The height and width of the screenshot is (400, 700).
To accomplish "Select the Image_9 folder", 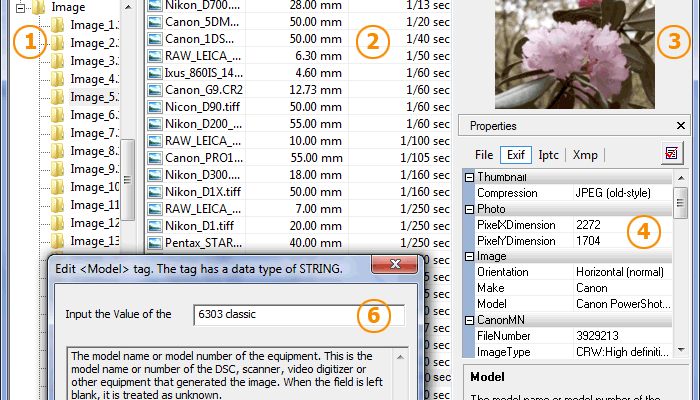I will 94,169.
